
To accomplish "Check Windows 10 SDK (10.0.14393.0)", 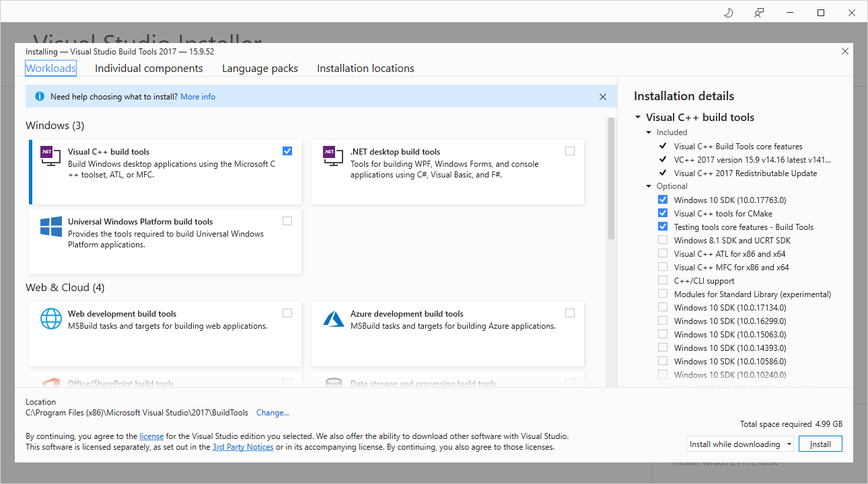I will pyautogui.click(x=663, y=348).
